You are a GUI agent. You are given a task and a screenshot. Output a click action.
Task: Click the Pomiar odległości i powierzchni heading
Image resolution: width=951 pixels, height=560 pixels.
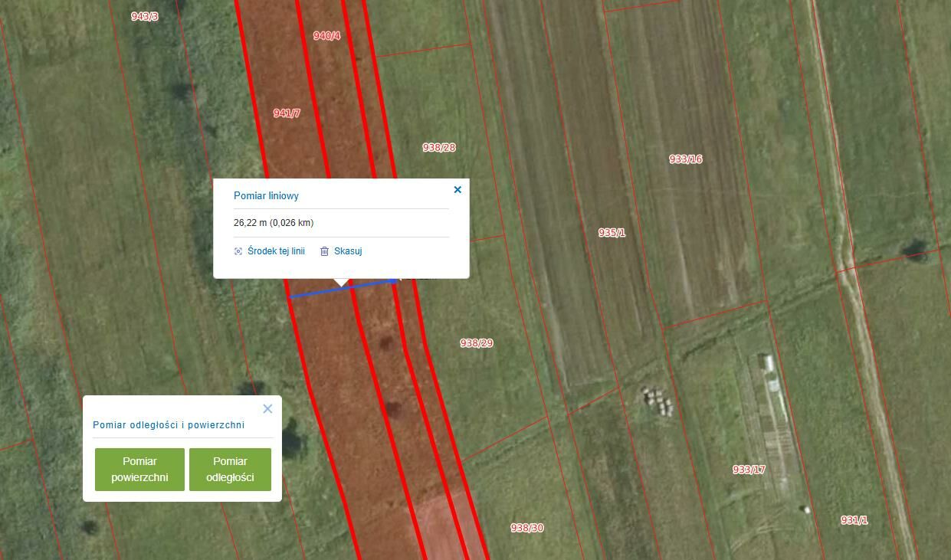coord(169,425)
